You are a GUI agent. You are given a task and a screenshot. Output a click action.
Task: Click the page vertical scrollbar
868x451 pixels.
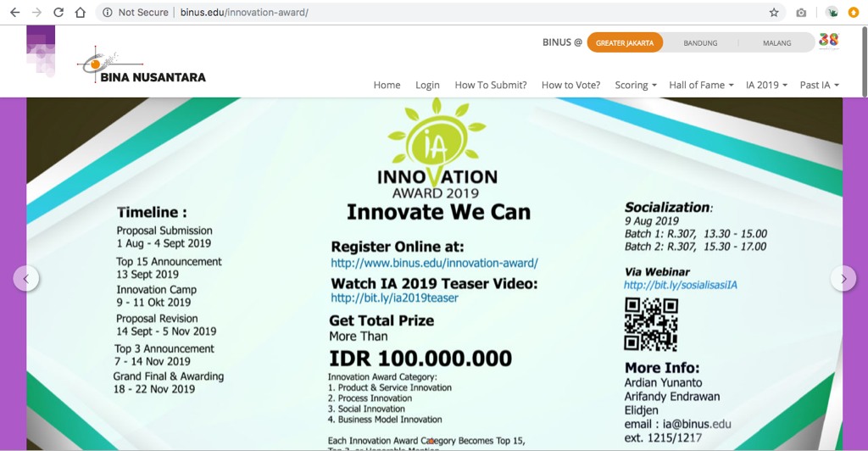point(864,61)
